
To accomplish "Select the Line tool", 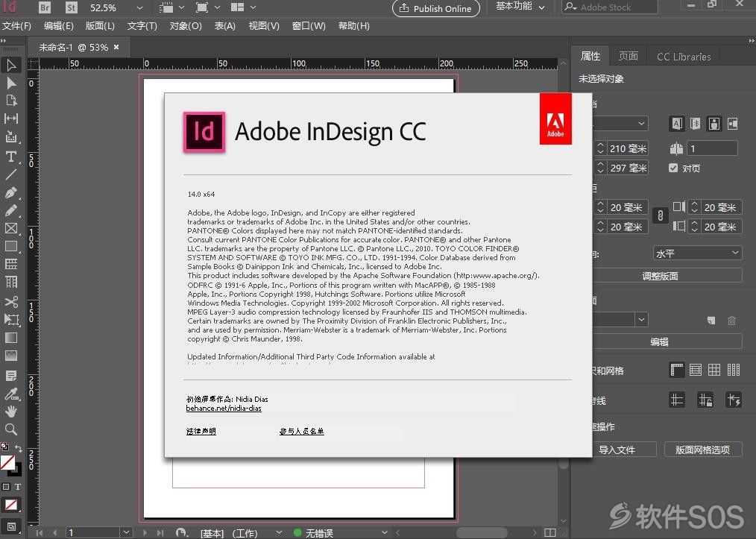I will tap(11, 174).
